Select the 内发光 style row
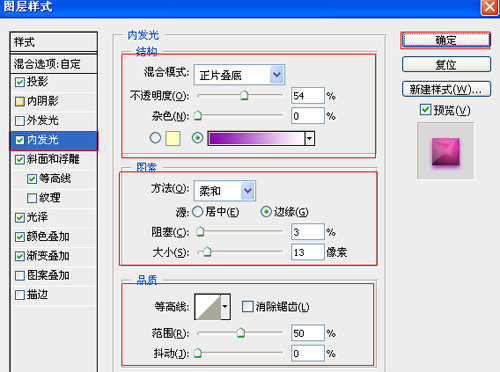 [x=54, y=140]
